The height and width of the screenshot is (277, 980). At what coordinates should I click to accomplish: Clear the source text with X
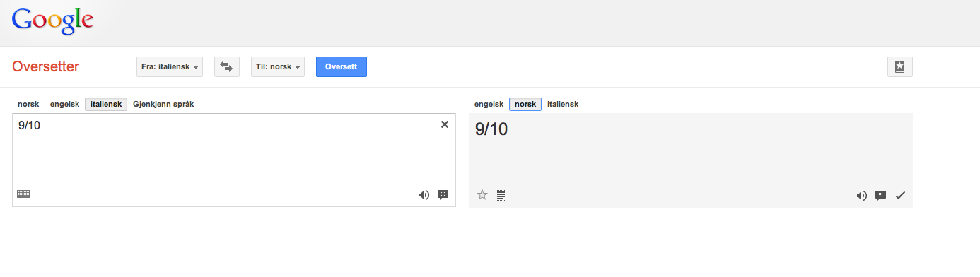(445, 124)
